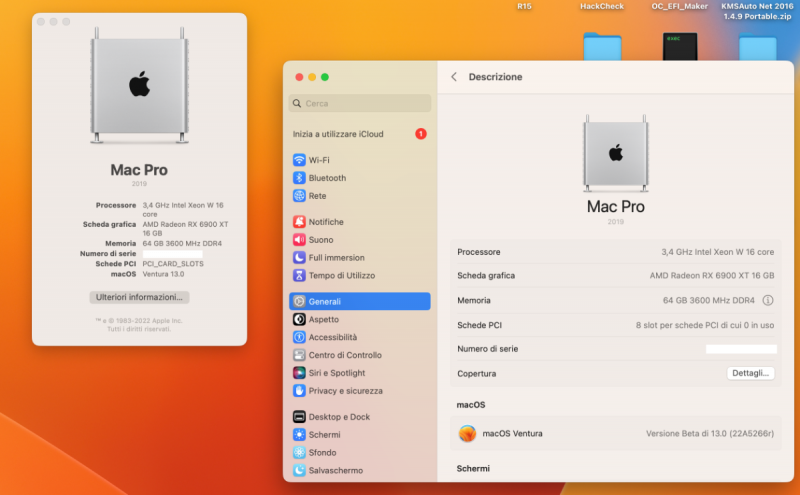Click the memory info circle icon
800x495 pixels.
click(x=768, y=300)
